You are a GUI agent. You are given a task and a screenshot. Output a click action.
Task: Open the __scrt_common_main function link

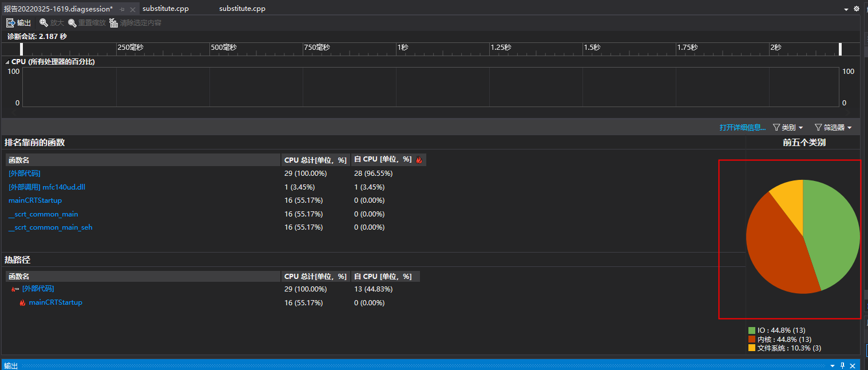click(x=43, y=214)
